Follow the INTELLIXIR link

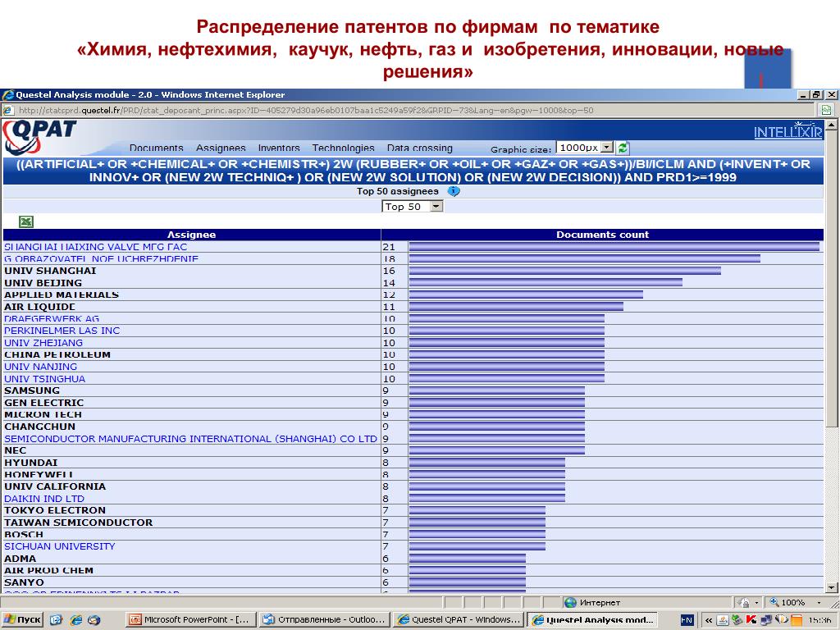pos(788,130)
